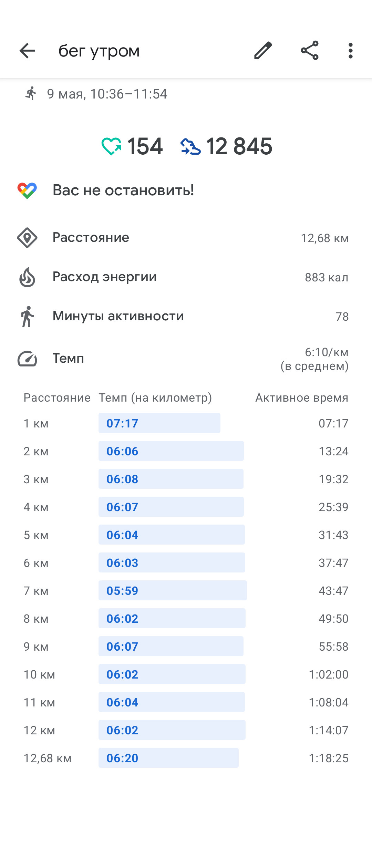This screenshot has width=372, height=868.
Task: Select the 07:17 pace bar for 1 км
Action: (159, 423)
